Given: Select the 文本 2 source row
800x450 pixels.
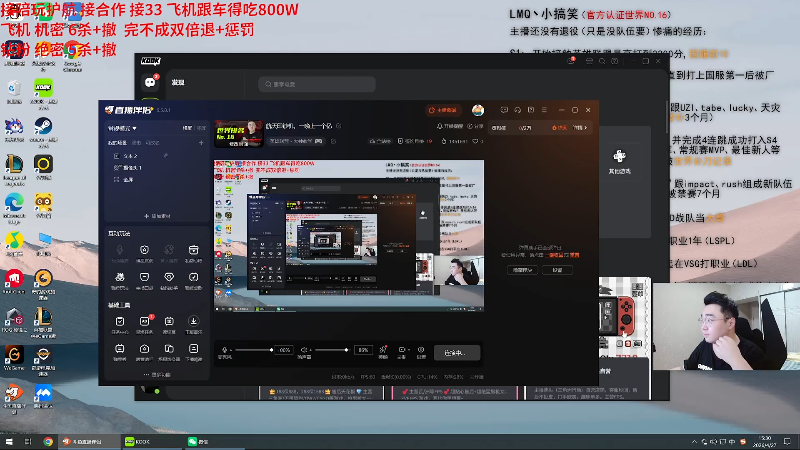Looking at the screenshot, I should coord(157,156).
